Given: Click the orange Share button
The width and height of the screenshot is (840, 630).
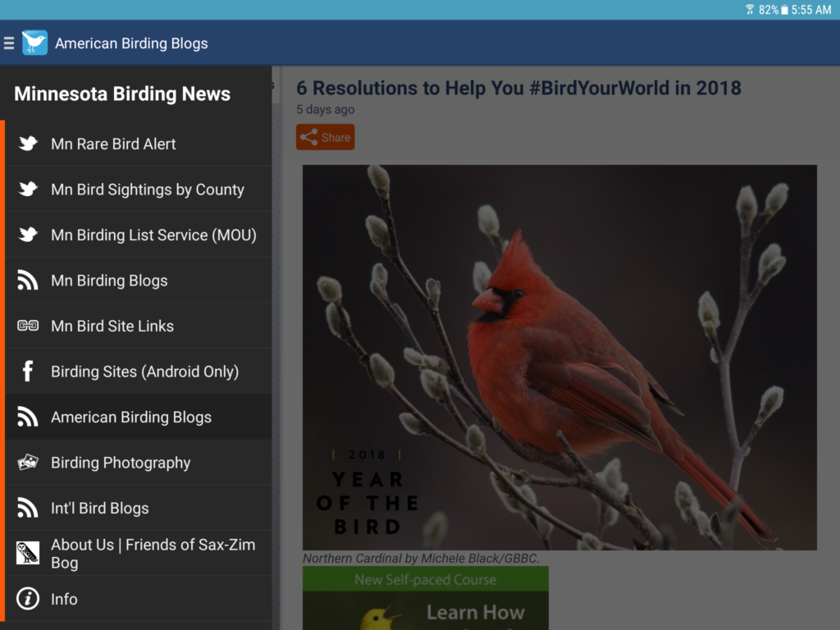Looking at the screenshot, I should 325,137.
